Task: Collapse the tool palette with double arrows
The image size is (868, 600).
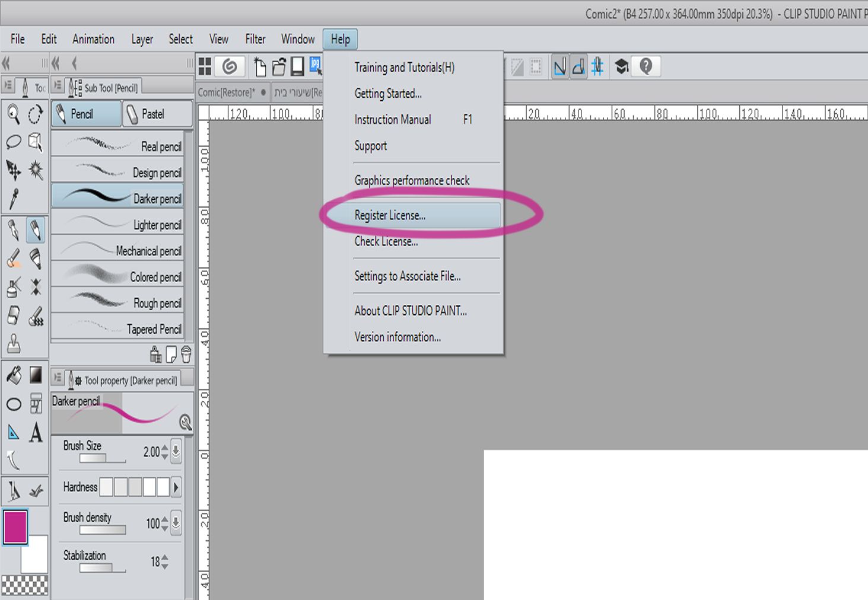Action: coord(7,63)
